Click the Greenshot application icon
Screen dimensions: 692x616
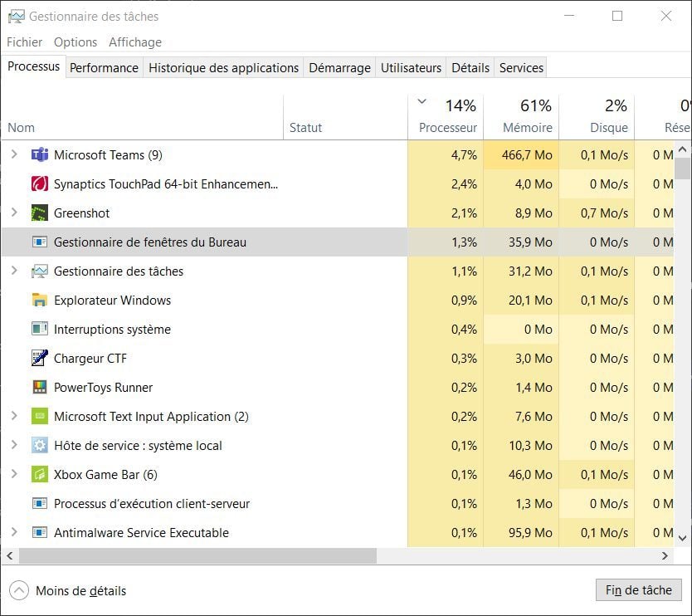pyautogui.click(x=39, y=213)
